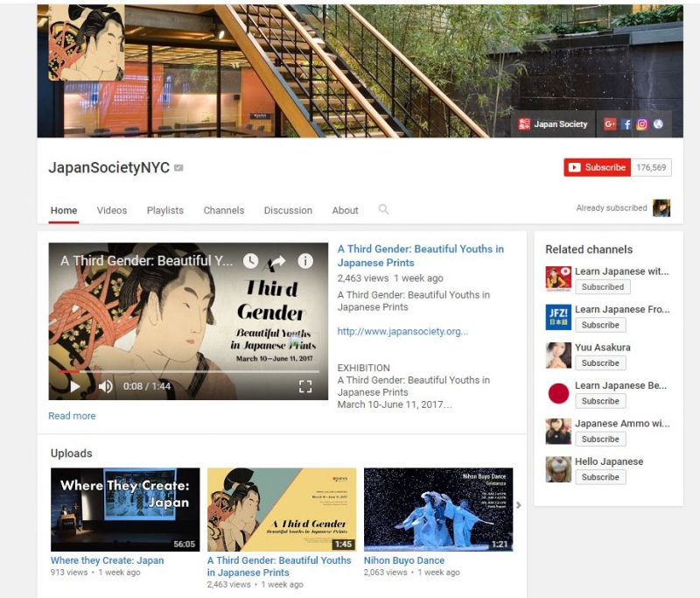This screenshot has height=598, width=700.
Task: Click the Google+ icon in banner
Action: pyautogui.click(x=610, y=124)
